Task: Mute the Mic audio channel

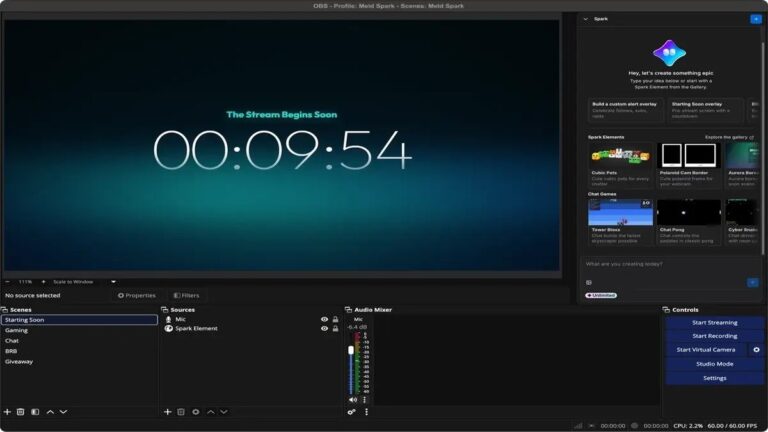Action: [x=353, y=400]
